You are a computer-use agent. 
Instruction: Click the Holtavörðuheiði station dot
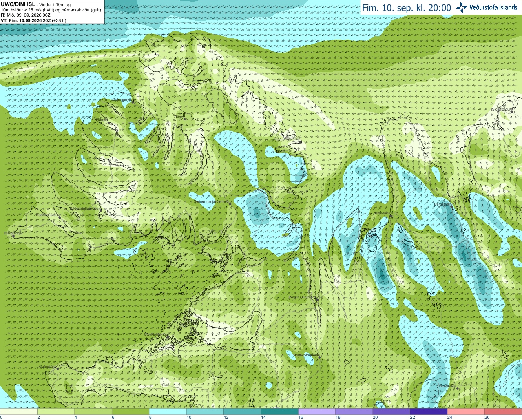319,358
